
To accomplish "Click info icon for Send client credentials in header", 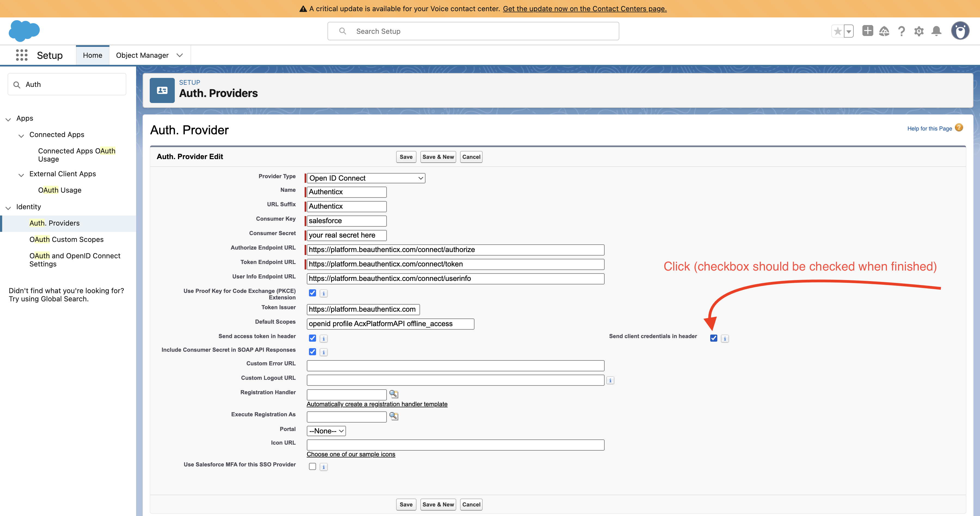I will click(725, 339).
